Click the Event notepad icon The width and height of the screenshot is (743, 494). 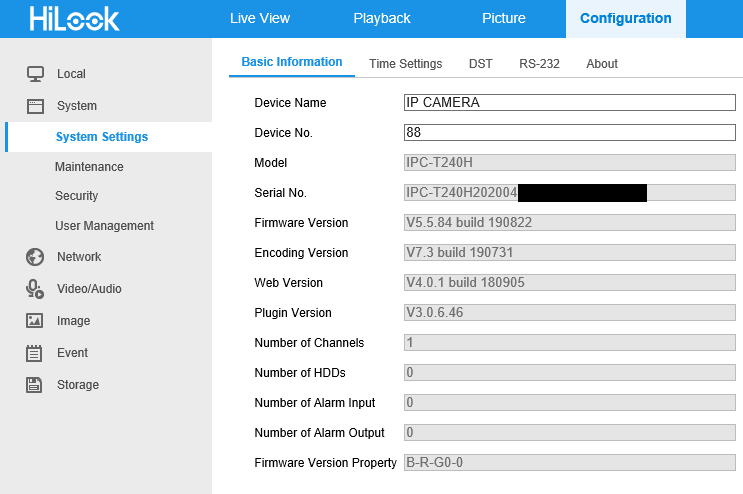[35, 353]
